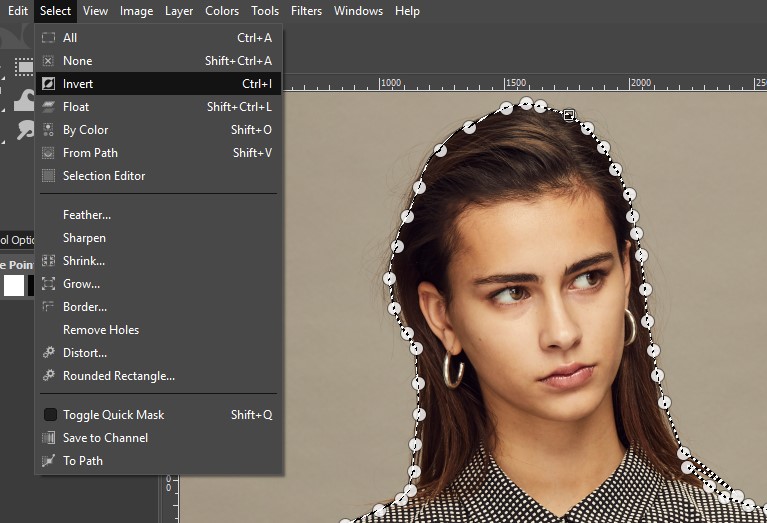The width and height of the screenshot is (767, 523).
Task: Select the Clone stamp tool
Action: 23,101
